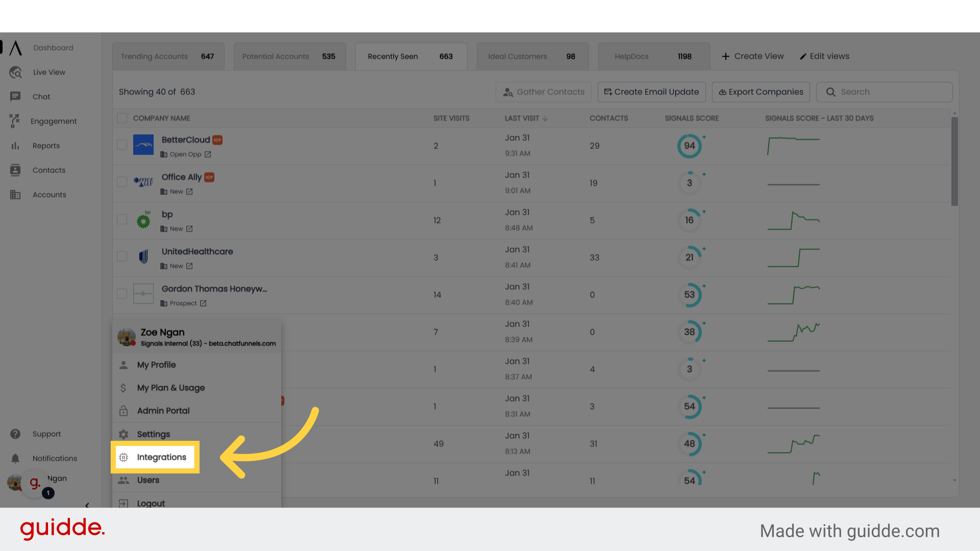Check the UnitedHealthcare row checkbox
980x551 pixels.
122,257
